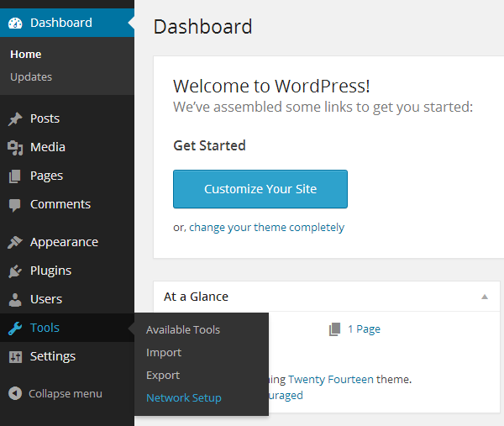Open the Home submenu link
Screen dimensions: 504x426
tap(26, 55)
